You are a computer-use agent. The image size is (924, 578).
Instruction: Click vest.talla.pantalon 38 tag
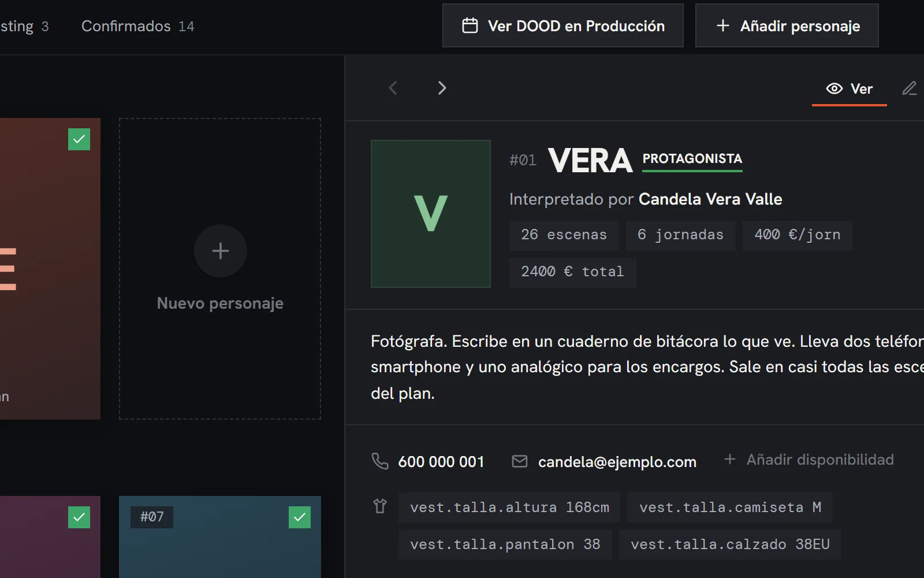tap(505, 544)
